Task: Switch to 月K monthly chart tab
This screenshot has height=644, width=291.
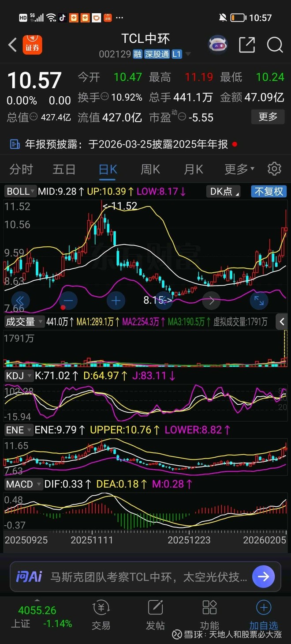Action: [x=193, y=169]
